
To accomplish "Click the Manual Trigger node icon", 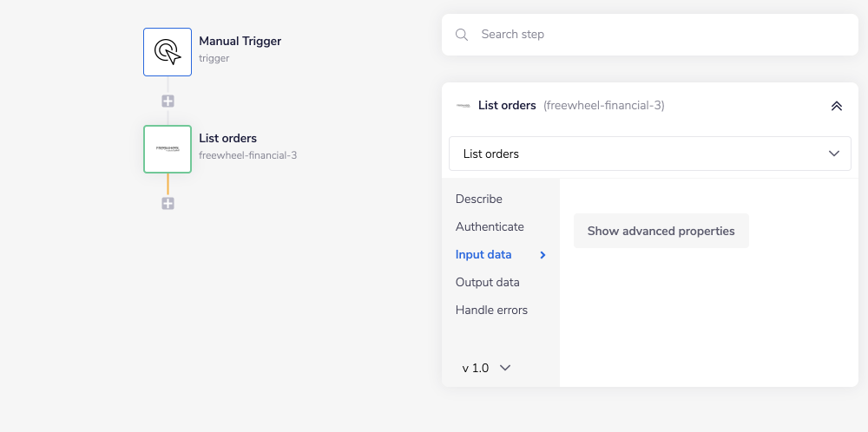I will coord(168,52).
